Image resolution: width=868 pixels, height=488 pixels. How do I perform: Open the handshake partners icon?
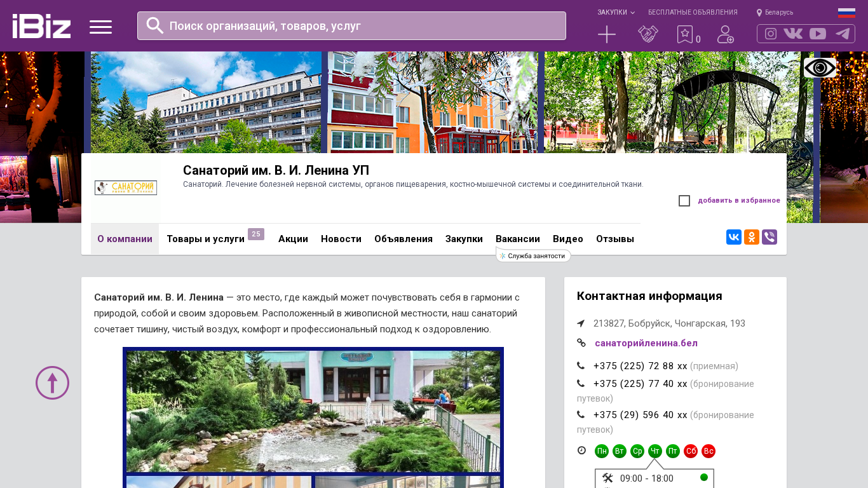[648, 34]
